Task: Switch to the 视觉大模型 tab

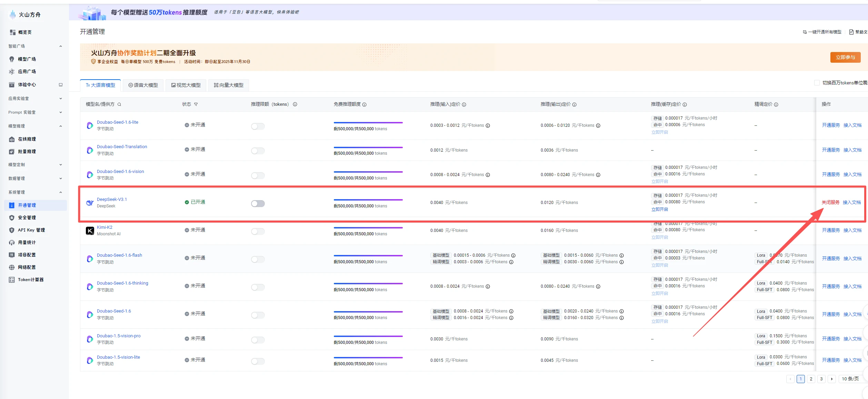Action: point(186,85)
